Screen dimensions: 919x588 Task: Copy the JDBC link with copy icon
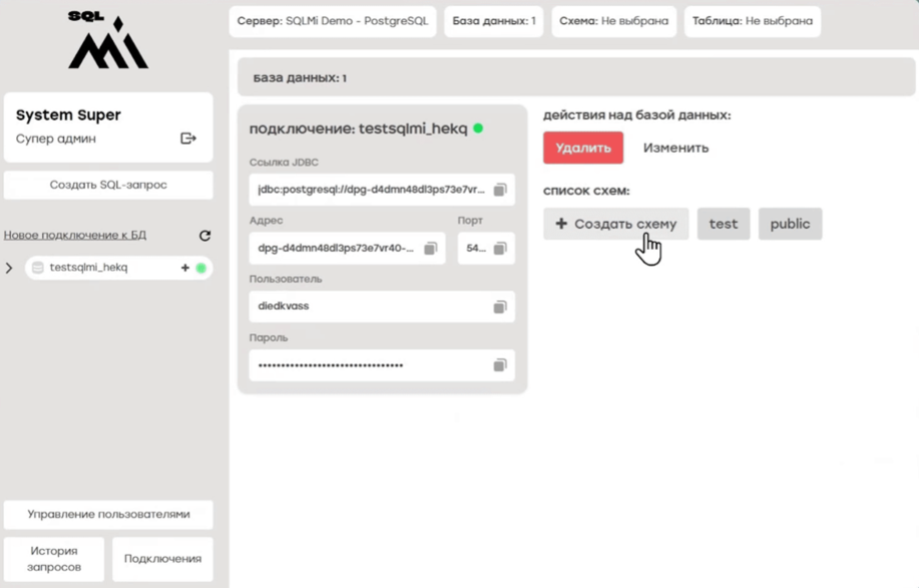tap(500, 190)
